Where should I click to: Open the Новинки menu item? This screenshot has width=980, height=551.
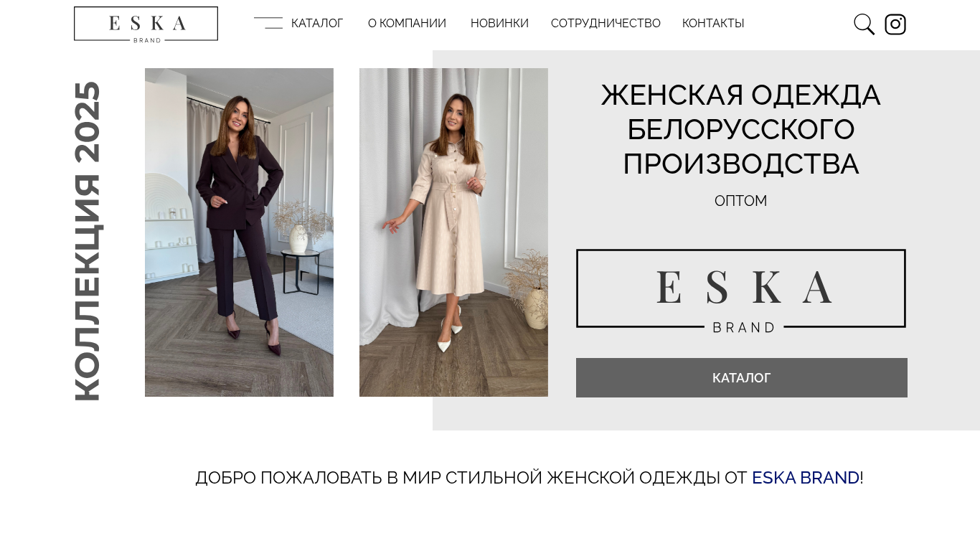(499, 23)
